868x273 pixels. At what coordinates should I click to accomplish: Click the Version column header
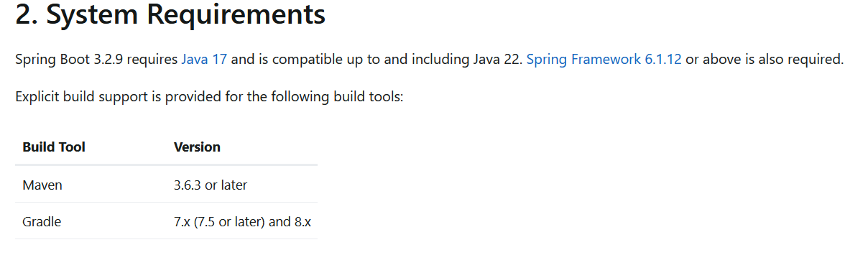[x=197, y=147]
